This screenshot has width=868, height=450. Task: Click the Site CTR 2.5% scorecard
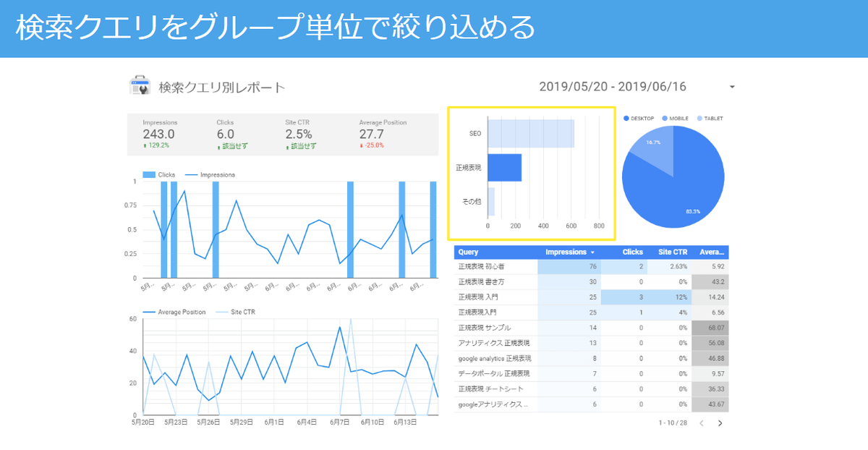(301, 134)
